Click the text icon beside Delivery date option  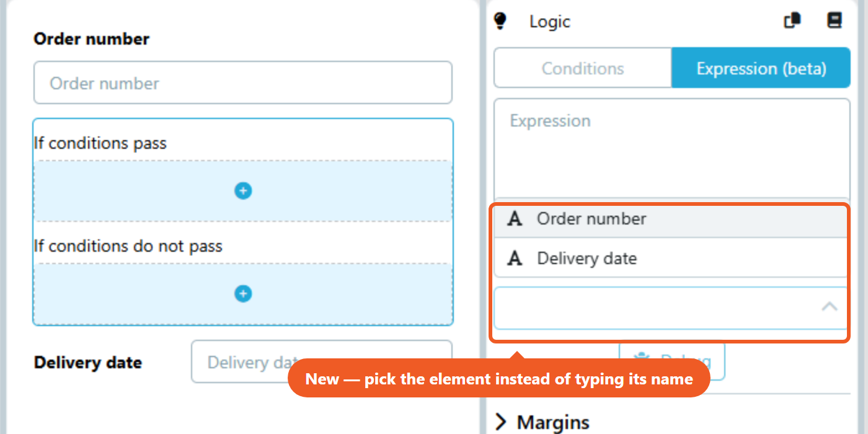(515, 259)
